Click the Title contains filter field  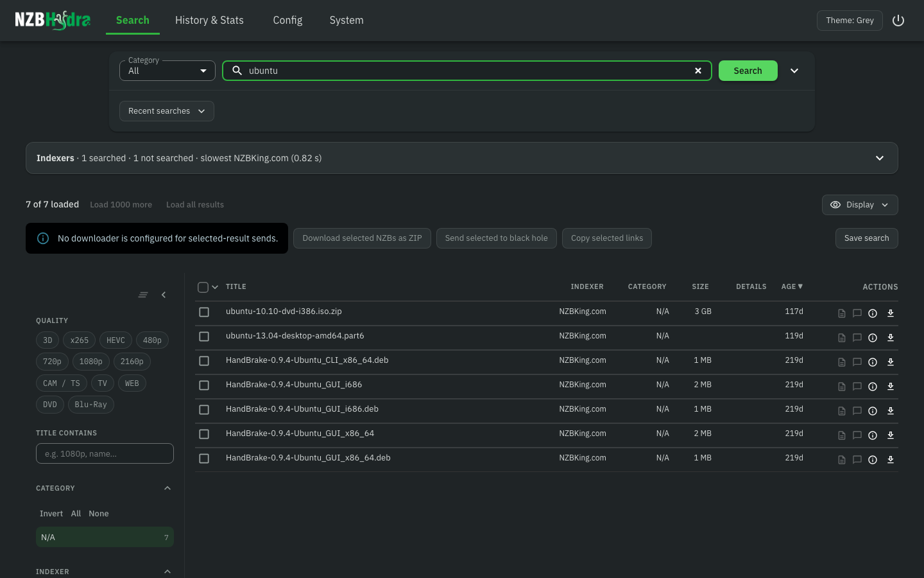pyautogui.click(x=105, y=453)
